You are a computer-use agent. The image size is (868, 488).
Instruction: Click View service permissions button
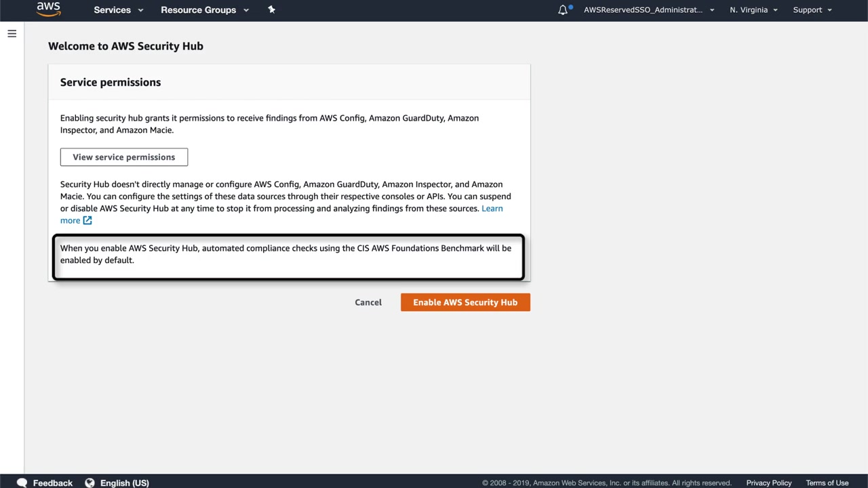[x=124, y=157]
